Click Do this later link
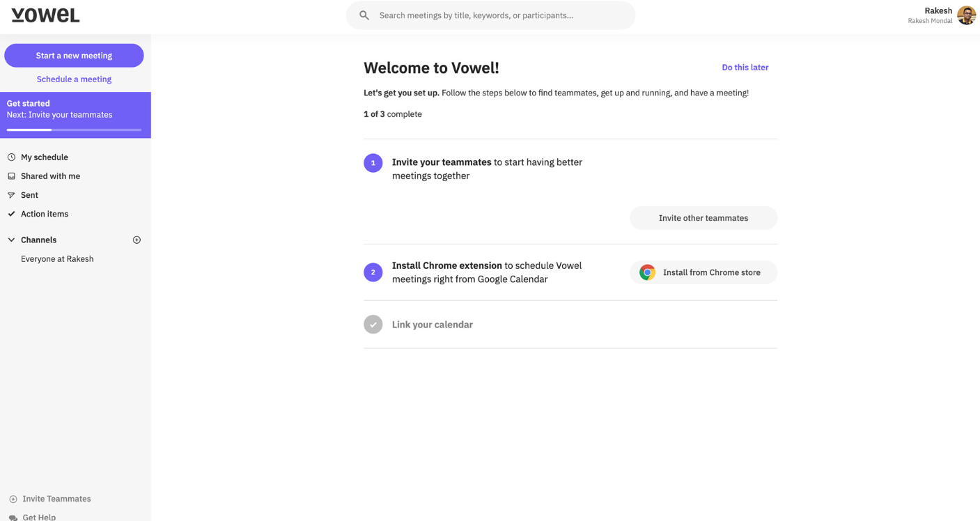 (745, 68)
